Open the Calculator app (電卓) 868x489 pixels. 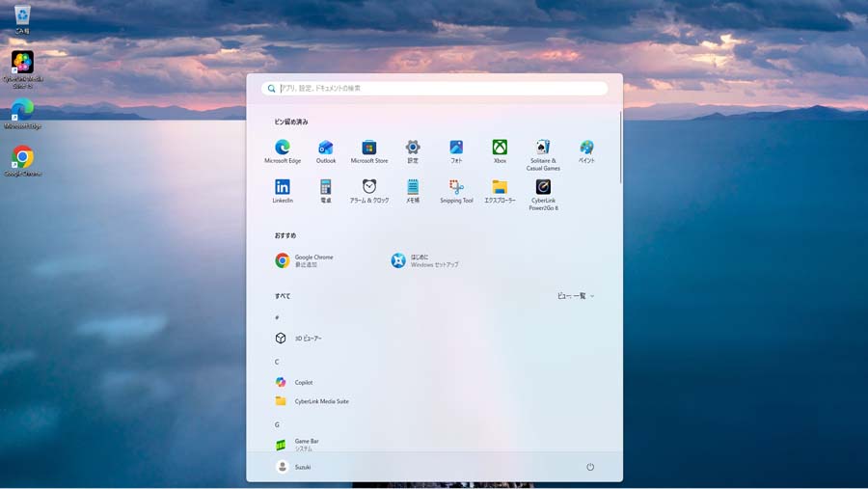(326, 191)
